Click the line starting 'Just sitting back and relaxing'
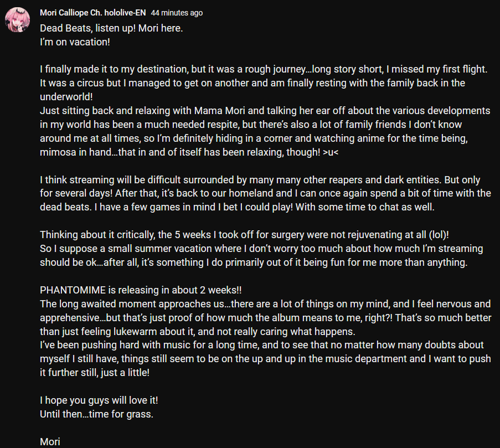The image size is (500, 448). [x=265, y=111]
